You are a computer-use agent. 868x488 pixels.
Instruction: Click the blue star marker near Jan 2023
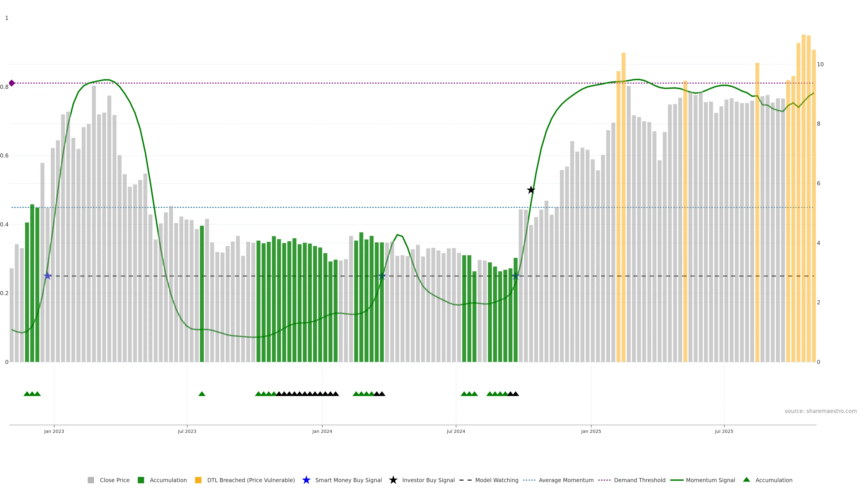pyautogui.click(x=47, y=276)
